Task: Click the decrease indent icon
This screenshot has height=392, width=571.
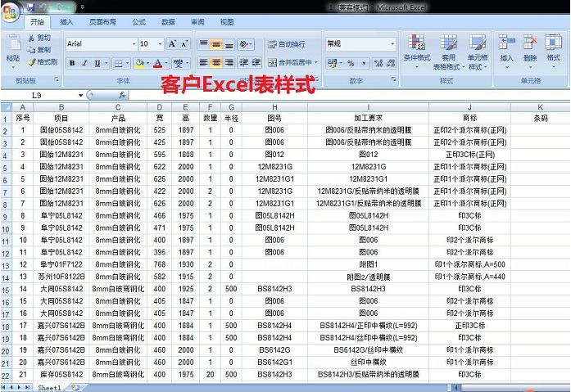Action: point(243,62)
